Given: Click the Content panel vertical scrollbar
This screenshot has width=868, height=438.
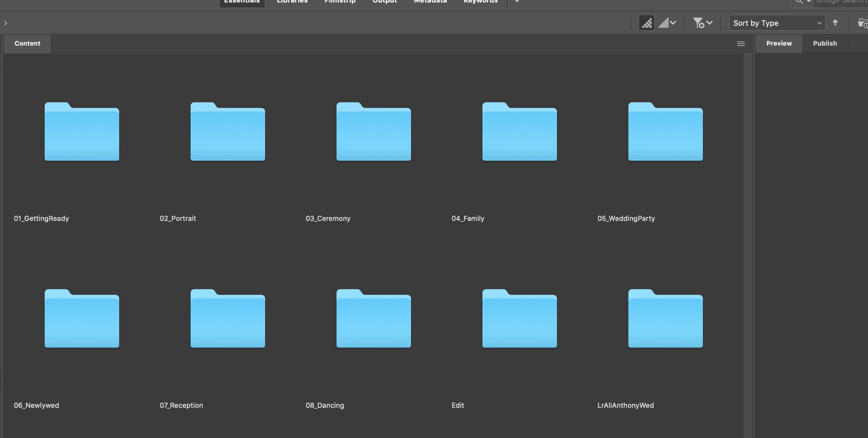Looking at the screenshot, I should coord(748,236).
